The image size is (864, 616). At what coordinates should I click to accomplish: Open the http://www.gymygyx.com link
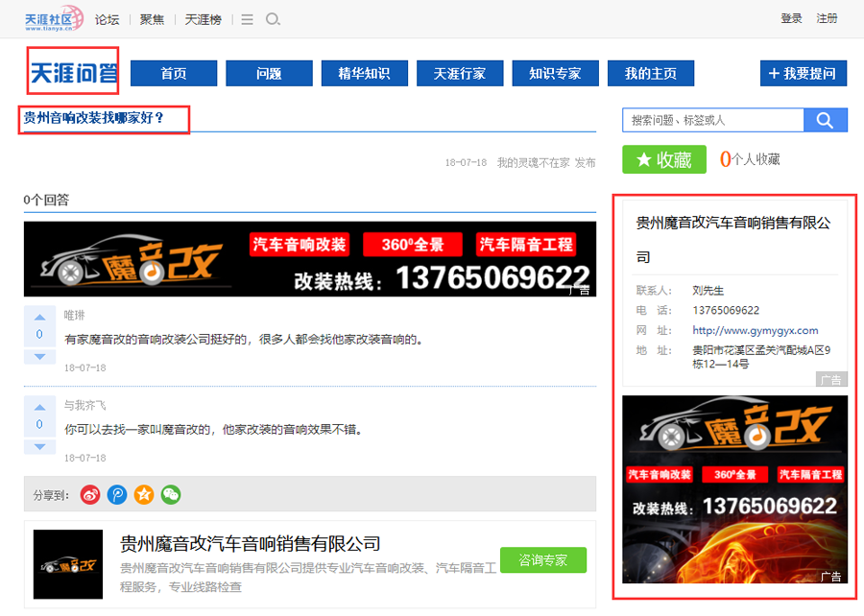[755, 330]
